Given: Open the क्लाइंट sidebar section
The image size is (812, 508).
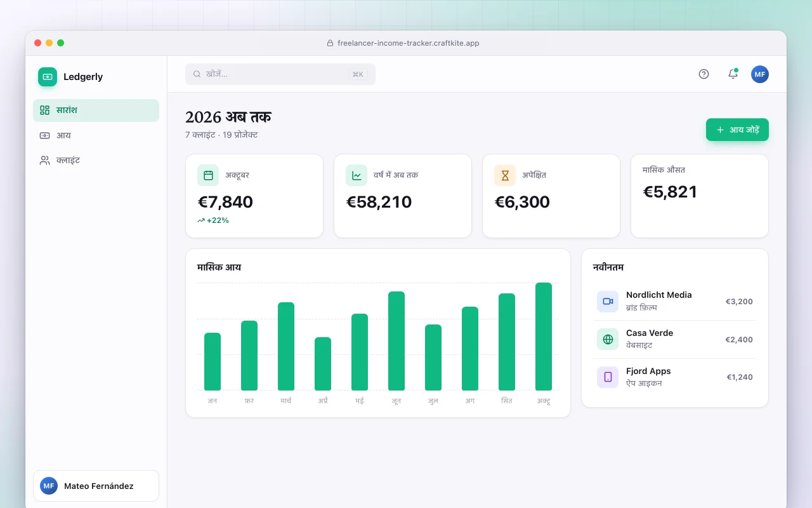Looking at the screenshot, I should click(x=96, y=161).
